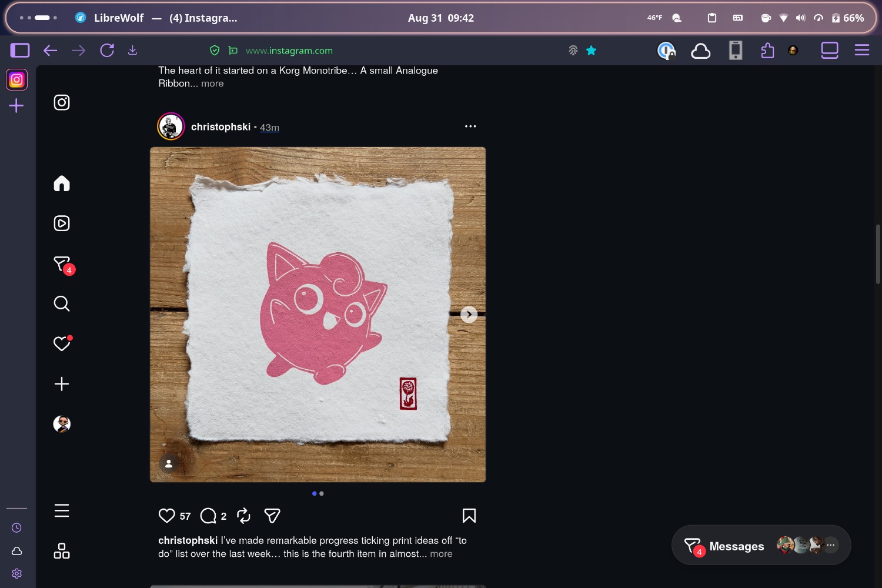Open More hamburger menu in Instagram sidebar
Screen dimensions: 882x588
pos(62,510)
